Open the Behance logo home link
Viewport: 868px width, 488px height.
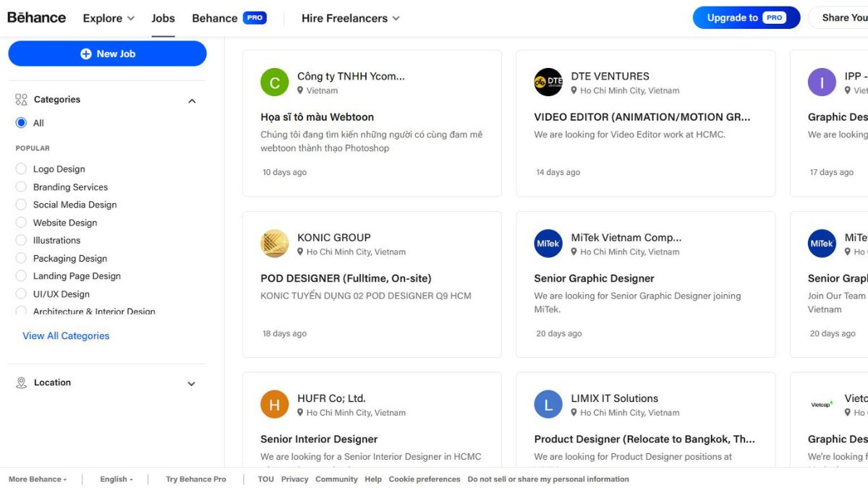pyautogui.click(x=36, y=17)
